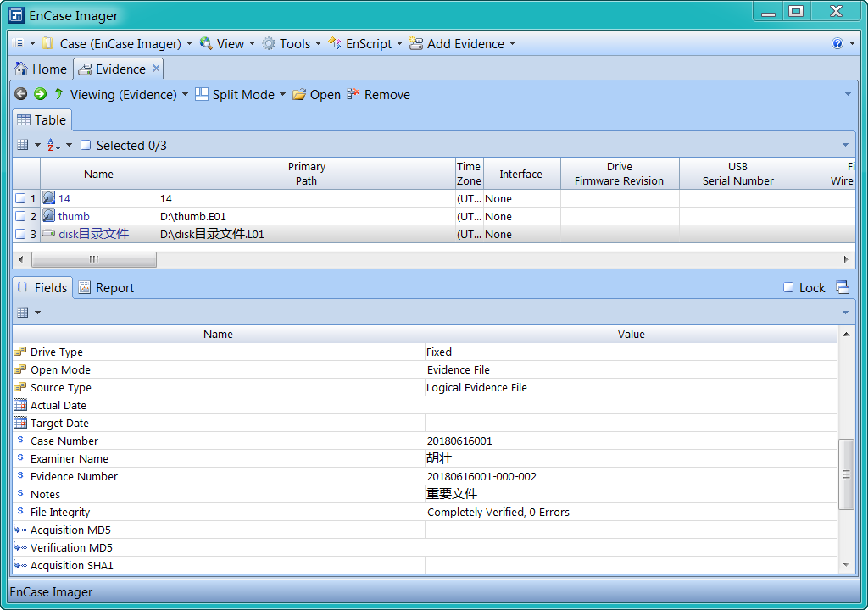Open the Tools dropdown menu
This screenshot has width=868, height=610.
click(x=292, y=44)
